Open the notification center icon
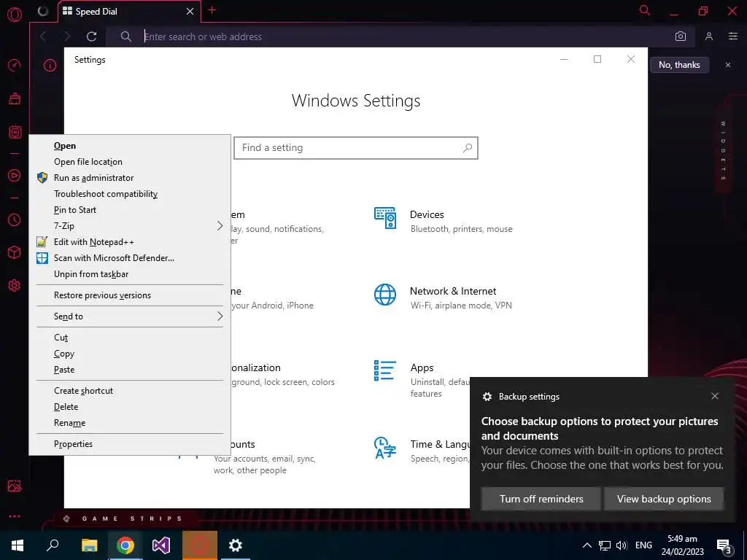This screenshot has width=747, height=560. (724, 546)
